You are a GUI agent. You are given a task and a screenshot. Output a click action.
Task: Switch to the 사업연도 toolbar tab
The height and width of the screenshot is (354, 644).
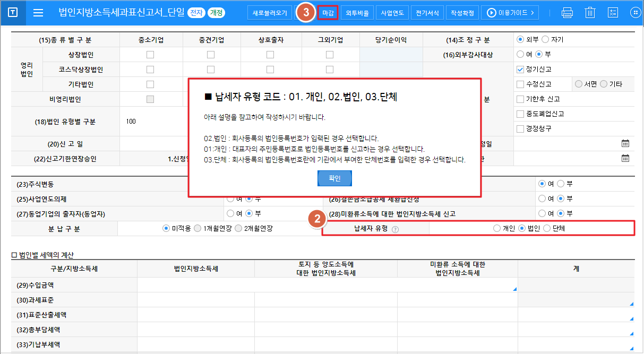[392, 12]
